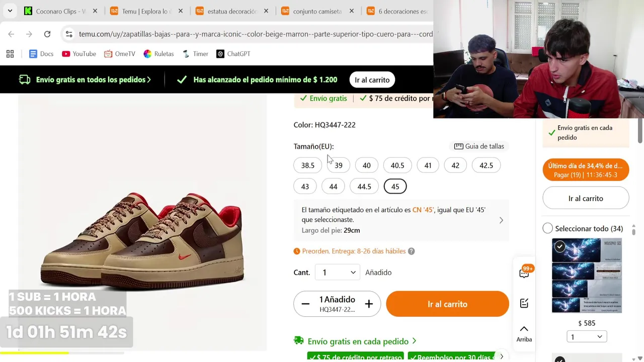Uncheck the mousepad cart item checkmark
The image size is (644, 362).
[559, 246]
